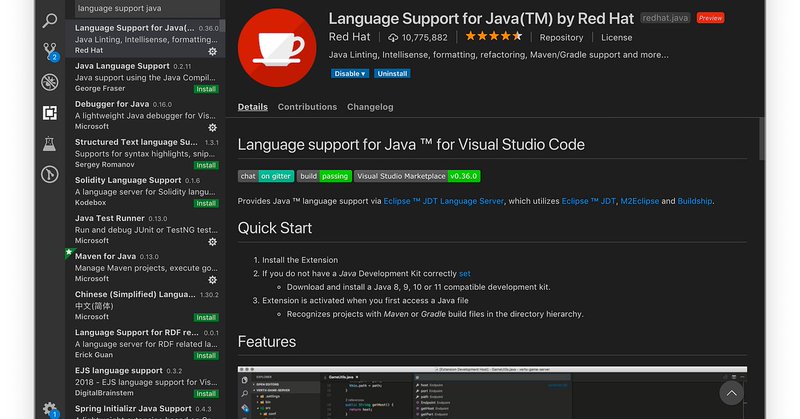Click the Features screenshot thumbnail
The width and height of the screenshot is (800, 419).
(x=492, y=392)
